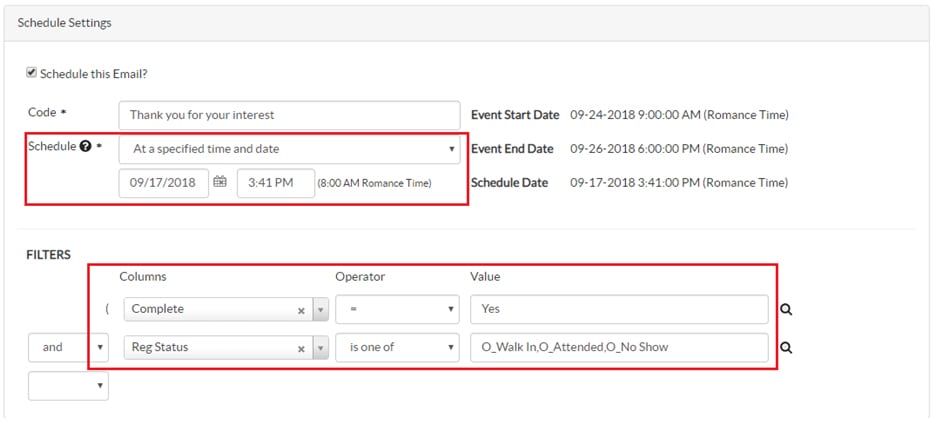
Task: Open the 'is one of' operator dropdown
Action: (396, 348)
